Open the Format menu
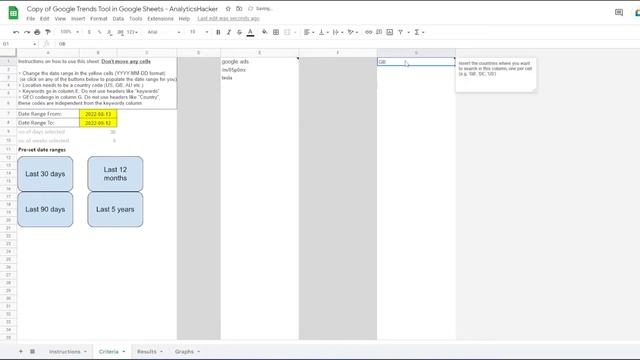The width and height of the screenshot is (640, 360). pyautogui.click(x=98, y=19)
